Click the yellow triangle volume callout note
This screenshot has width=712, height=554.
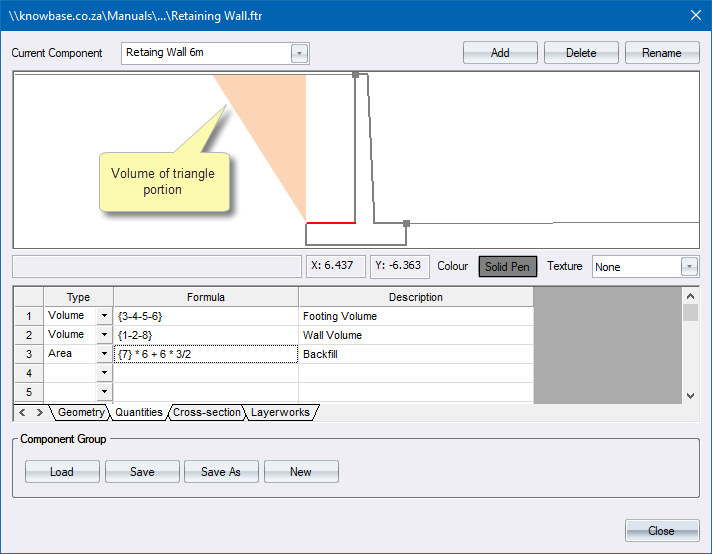(164, 181)
